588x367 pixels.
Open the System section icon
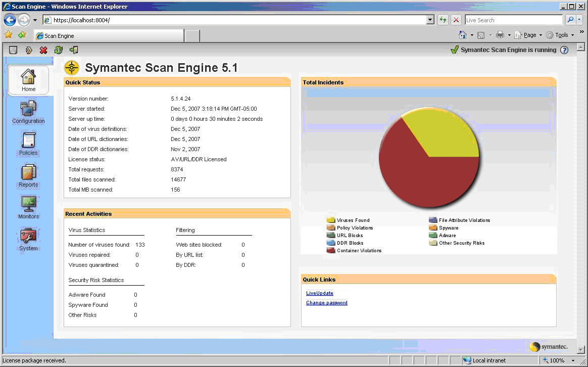click(28, 236)
